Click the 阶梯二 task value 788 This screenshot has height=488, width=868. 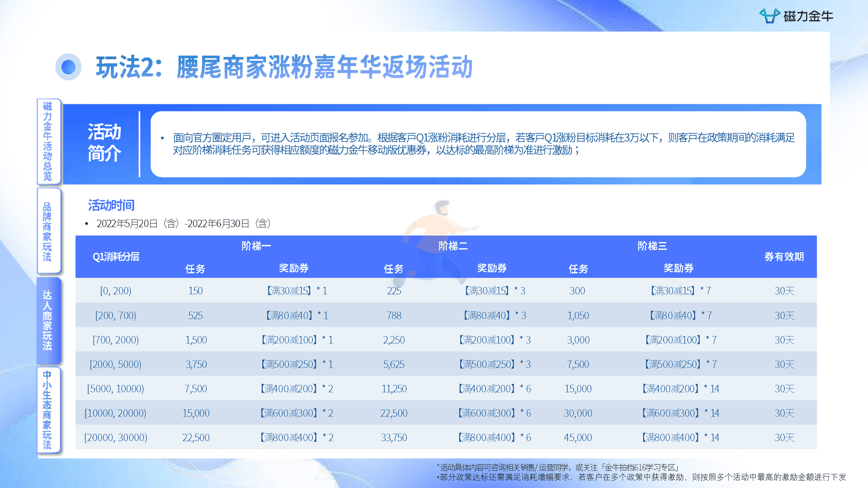tap(394, 315)
